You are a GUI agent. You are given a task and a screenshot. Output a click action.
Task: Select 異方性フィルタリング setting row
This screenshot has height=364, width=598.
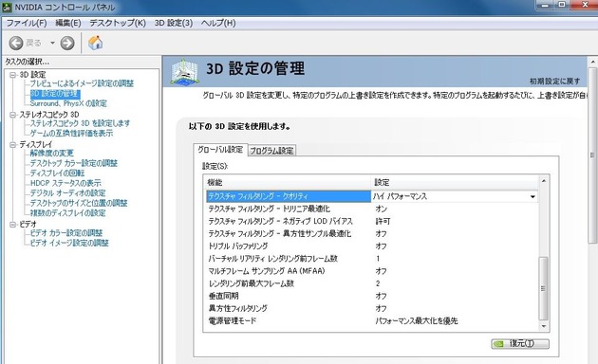coord(371,308)
